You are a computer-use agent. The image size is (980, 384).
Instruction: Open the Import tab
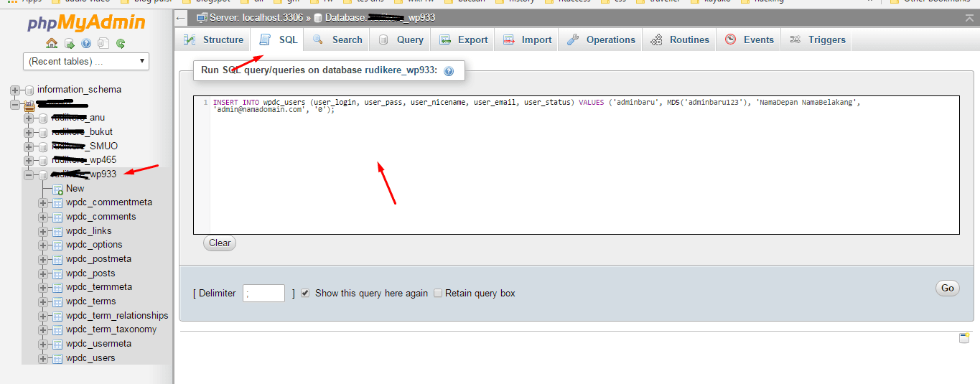pos(528,39)
